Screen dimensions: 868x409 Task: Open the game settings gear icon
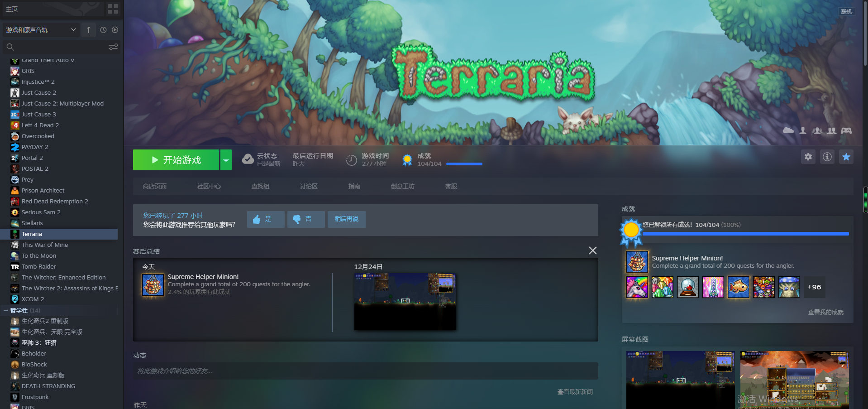808,157
